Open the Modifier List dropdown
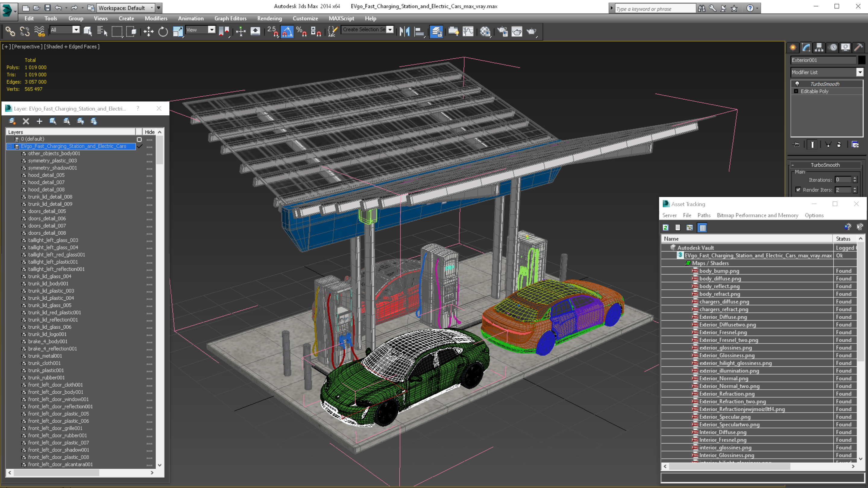Viewport: 868px width, 488px height. pyautogui.click(x=860, y=72)
